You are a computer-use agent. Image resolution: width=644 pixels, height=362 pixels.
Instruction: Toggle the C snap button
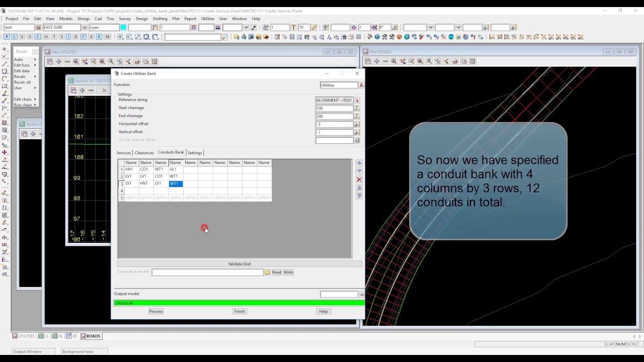[38, 37]
